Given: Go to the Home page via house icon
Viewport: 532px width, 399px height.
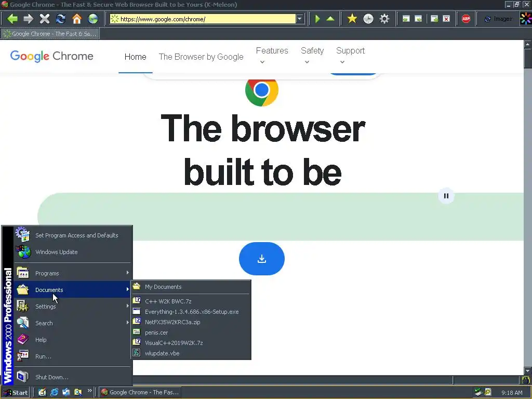Looking at the screenshot, I should (x=77, y=19).
